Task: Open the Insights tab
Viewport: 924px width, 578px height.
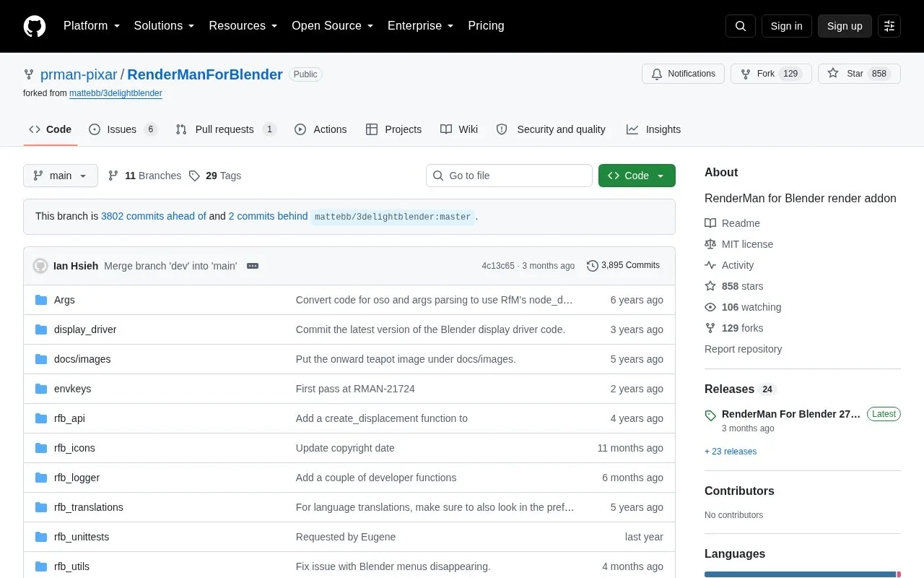Action: pos(653,129)
